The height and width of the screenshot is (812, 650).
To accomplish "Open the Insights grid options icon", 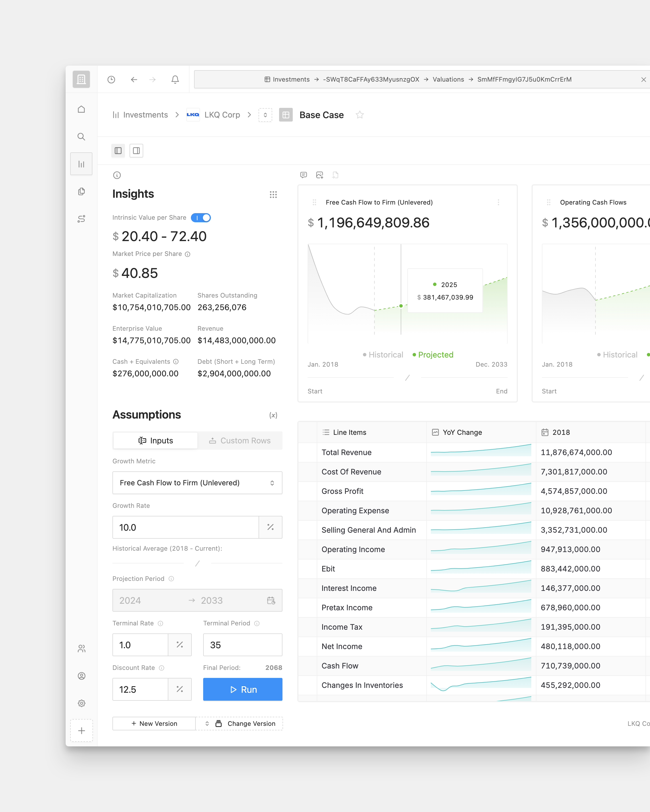I will tap(273, 195).
